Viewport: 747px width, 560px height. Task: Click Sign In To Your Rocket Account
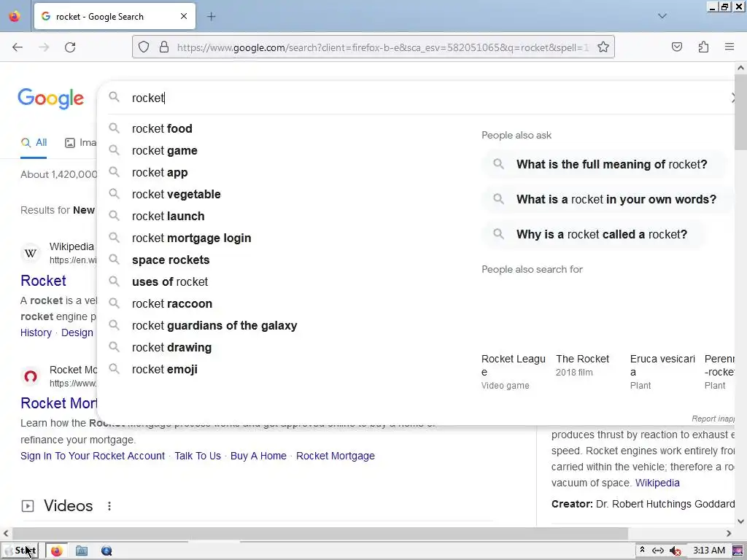click(93, 456)
